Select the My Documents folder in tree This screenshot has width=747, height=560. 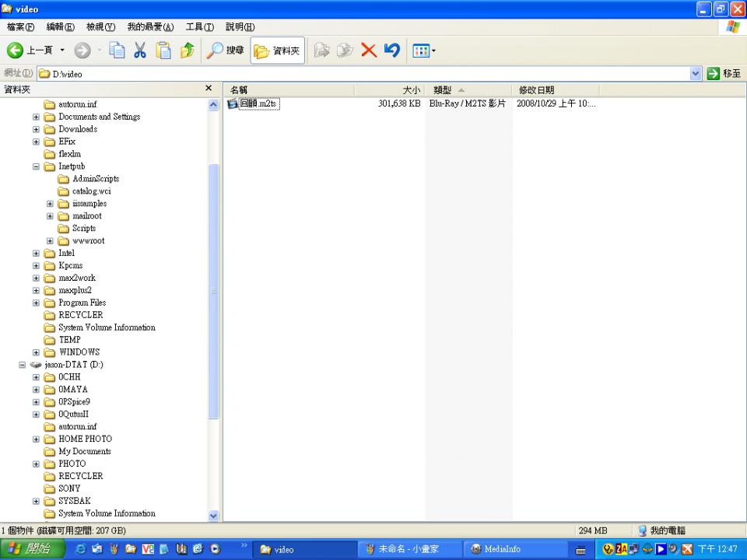click(x=78, y=451)
